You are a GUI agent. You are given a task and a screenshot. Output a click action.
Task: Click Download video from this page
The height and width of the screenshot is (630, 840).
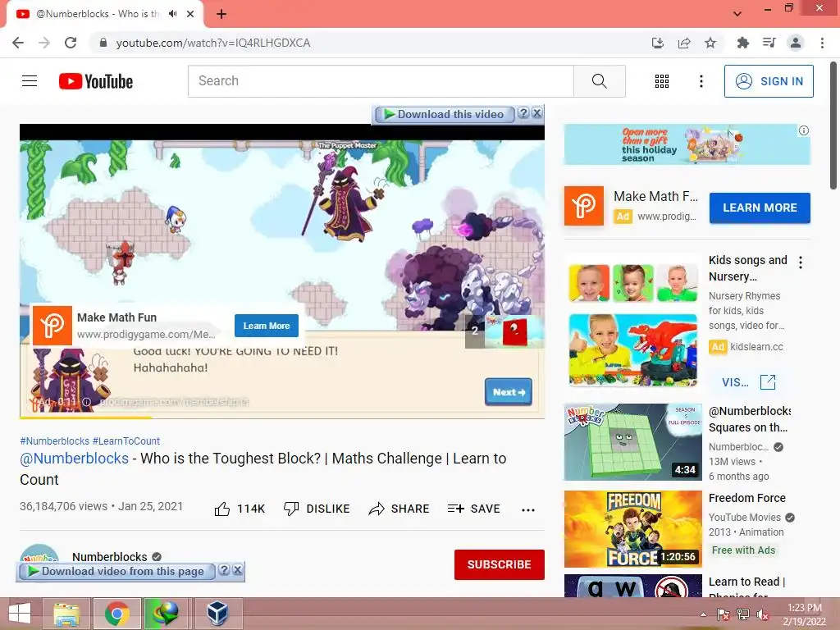116,571
